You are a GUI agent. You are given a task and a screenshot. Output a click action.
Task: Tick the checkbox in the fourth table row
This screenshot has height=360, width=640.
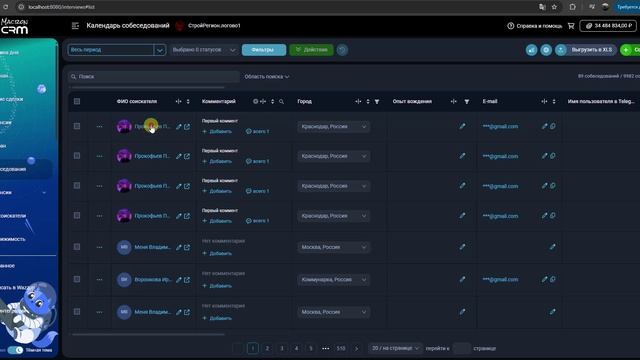[x=77, y=216]
